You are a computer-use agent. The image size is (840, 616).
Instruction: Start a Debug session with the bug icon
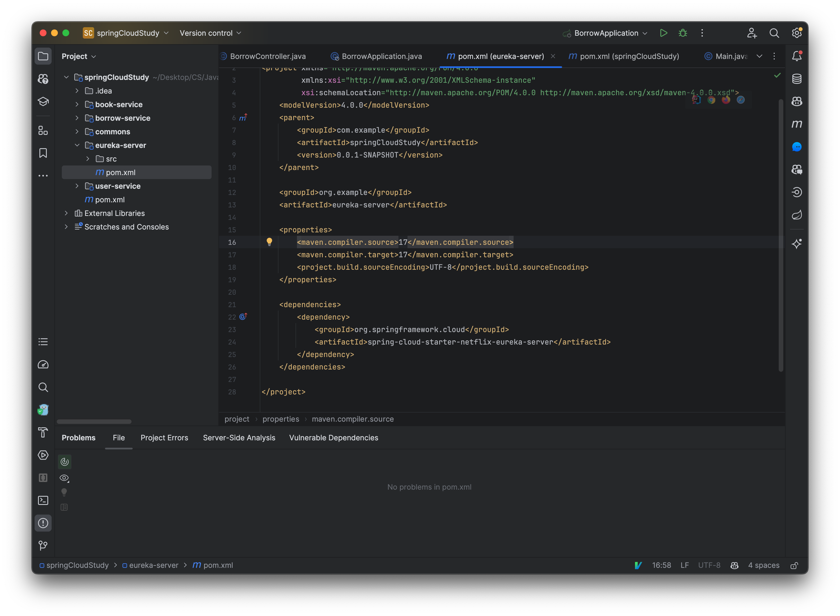coord(683,33)
